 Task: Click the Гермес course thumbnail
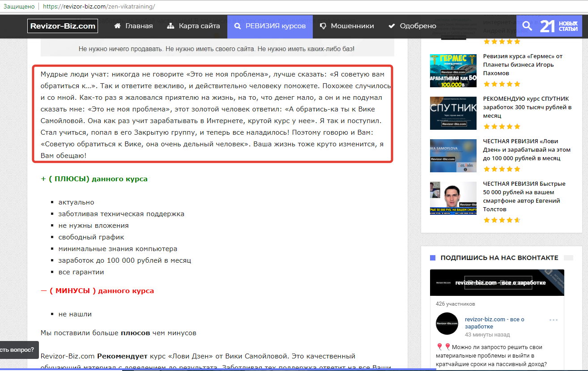click(x=453, y=70)
